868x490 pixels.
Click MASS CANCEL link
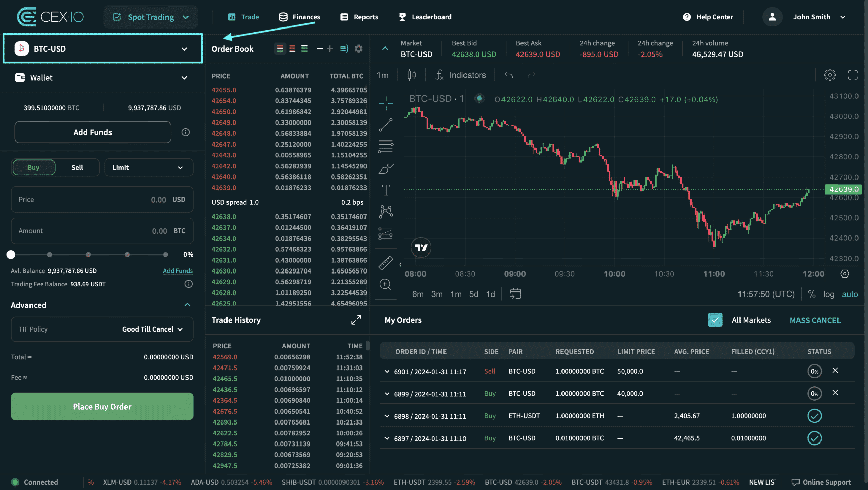point(815,320)
